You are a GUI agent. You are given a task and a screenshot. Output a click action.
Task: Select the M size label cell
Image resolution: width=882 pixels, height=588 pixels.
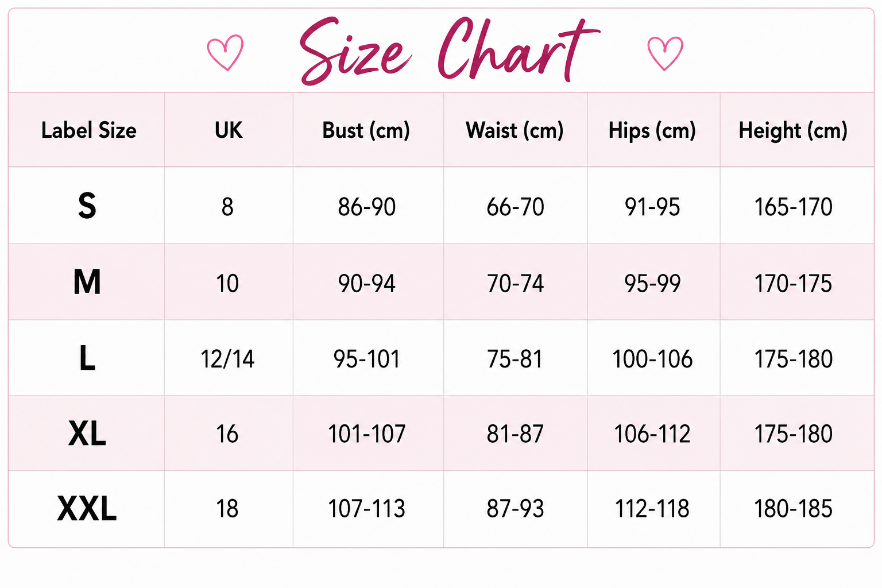(x=87, y=282)
